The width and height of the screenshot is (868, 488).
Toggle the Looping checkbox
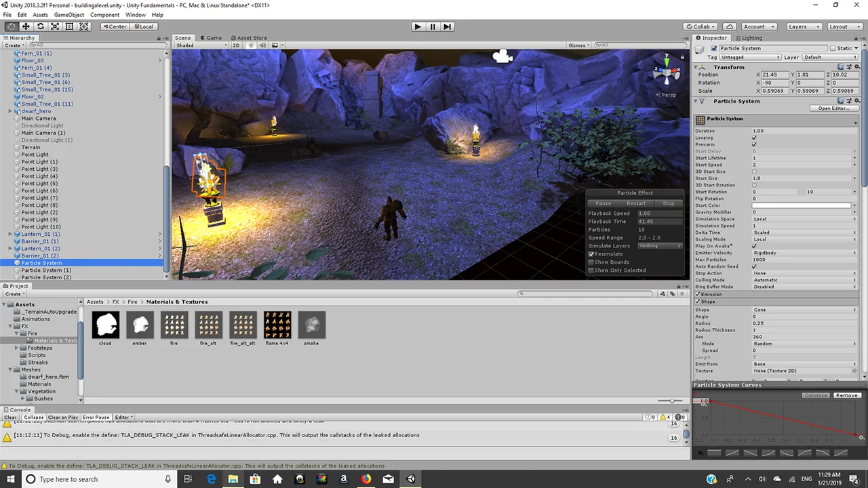754,138
